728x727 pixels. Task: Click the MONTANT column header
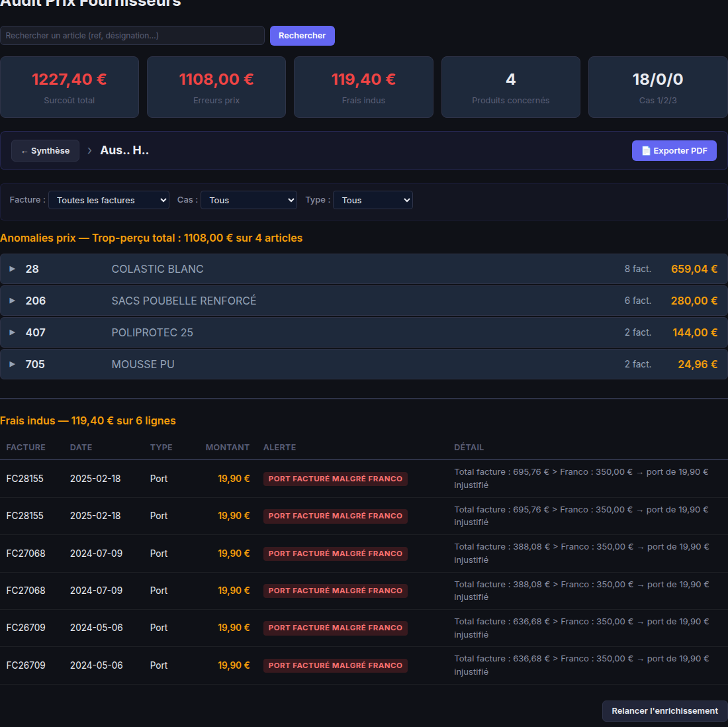[227, 448]
